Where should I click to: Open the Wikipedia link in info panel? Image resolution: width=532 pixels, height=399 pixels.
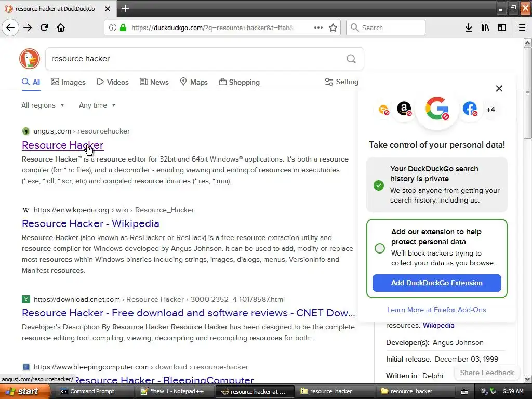(x=438, y=325)
